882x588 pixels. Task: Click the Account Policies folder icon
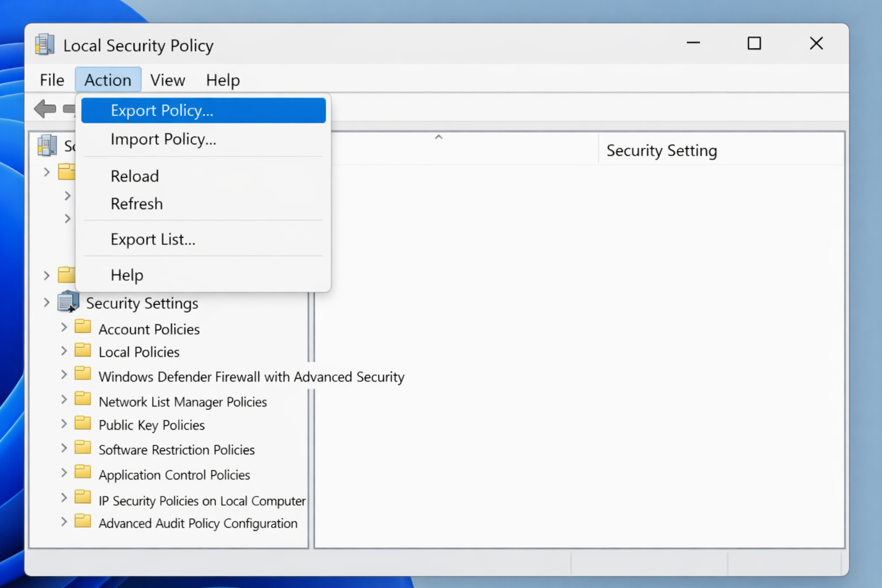83,327
